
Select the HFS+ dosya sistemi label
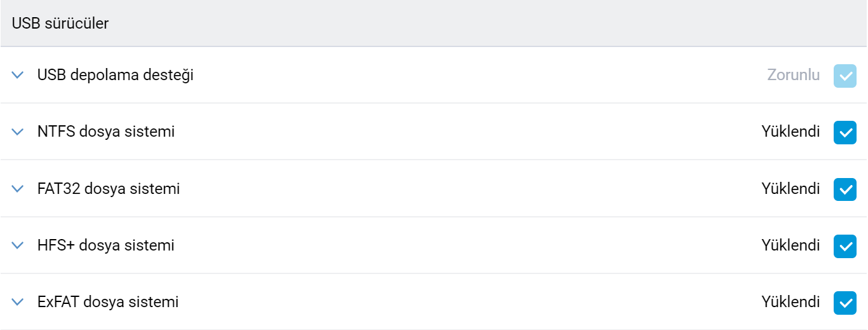(105, 245)
